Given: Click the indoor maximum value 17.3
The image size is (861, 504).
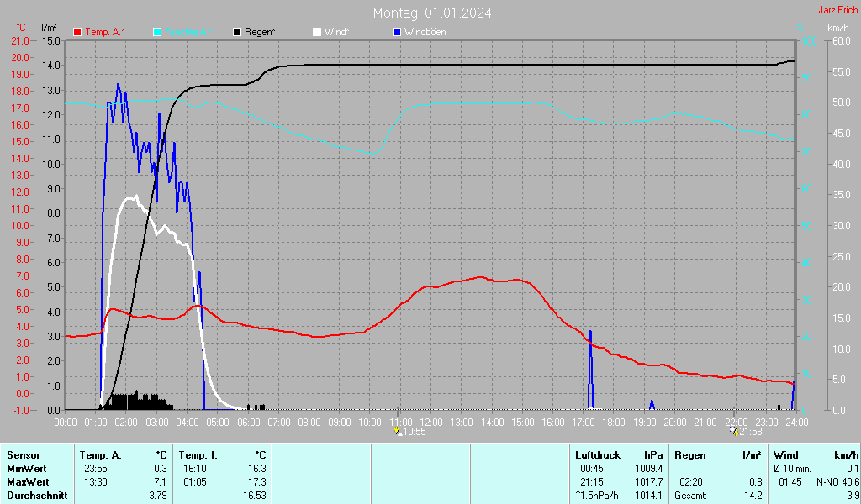Looking at the screenshot, I should click(257, 482).
